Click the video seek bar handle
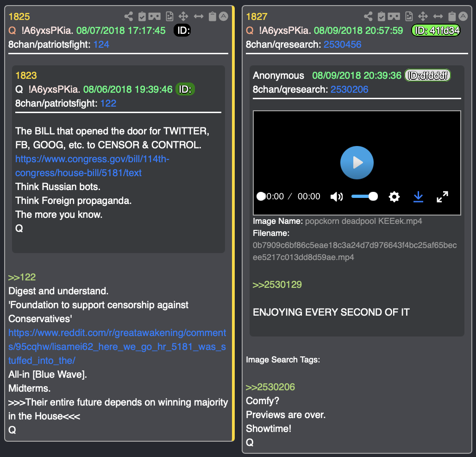476x457 pixels. (x=261, y=197)
